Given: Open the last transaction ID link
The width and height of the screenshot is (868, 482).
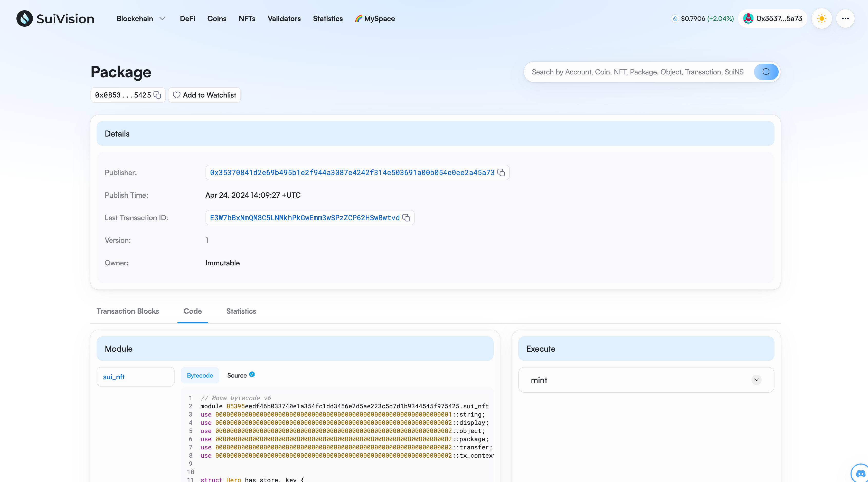Looking at the screenshot, I should tap(305, 218).
